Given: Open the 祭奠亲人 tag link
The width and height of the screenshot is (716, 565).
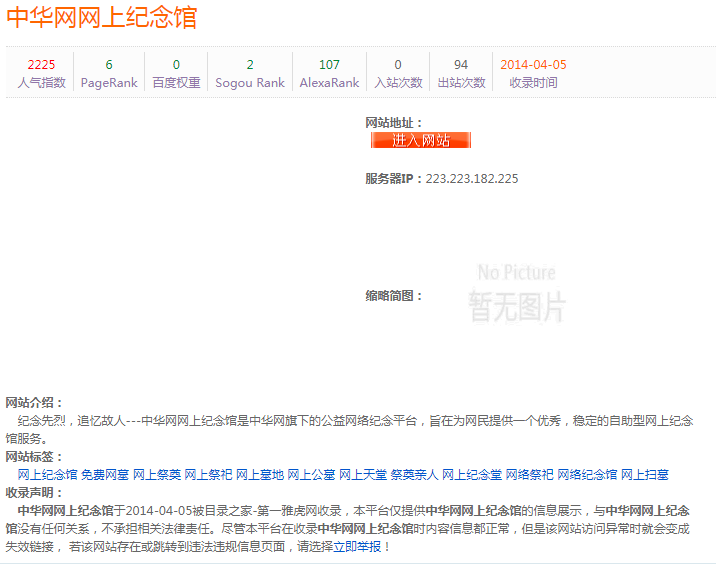Looking at the screenshot, I should coord(415,475).
